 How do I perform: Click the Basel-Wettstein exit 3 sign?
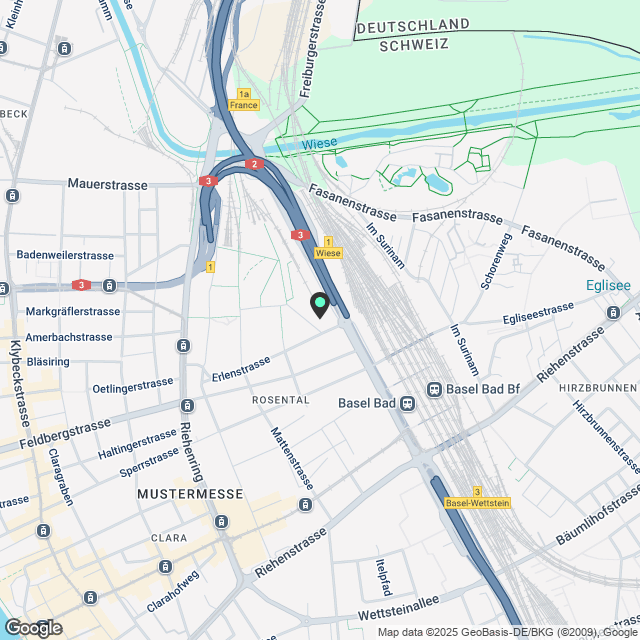(477, 498)
